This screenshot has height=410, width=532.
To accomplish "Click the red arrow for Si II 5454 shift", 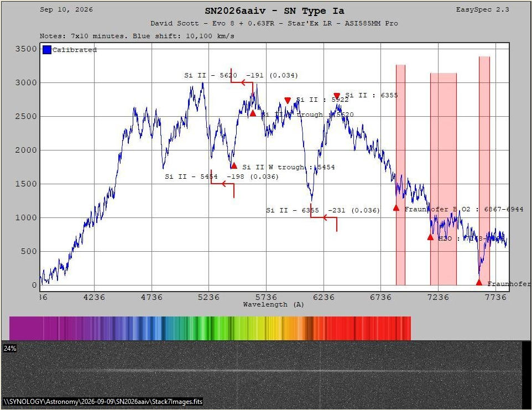I will click(222, 184).
